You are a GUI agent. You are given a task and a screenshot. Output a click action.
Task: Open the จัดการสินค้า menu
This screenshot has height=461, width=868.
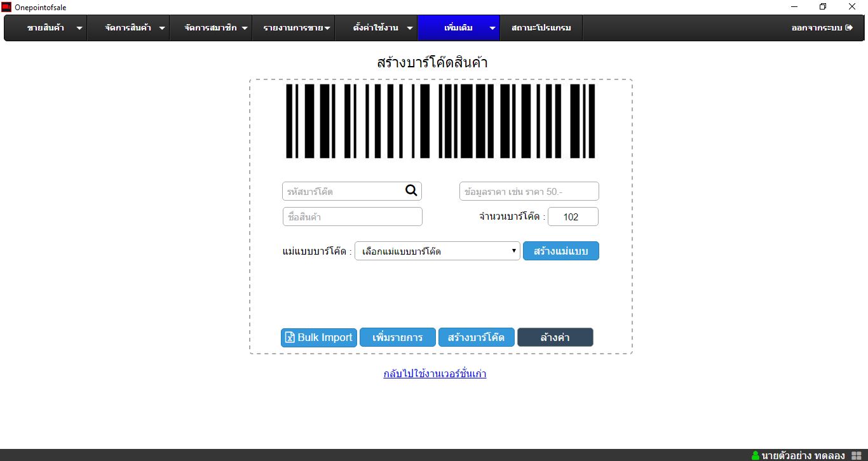click(128, 28)
